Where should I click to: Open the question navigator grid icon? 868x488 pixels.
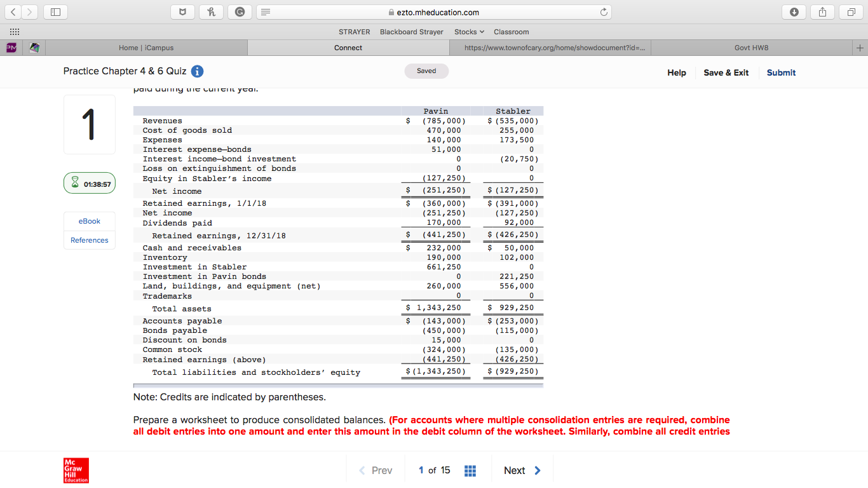click(470, 470)
